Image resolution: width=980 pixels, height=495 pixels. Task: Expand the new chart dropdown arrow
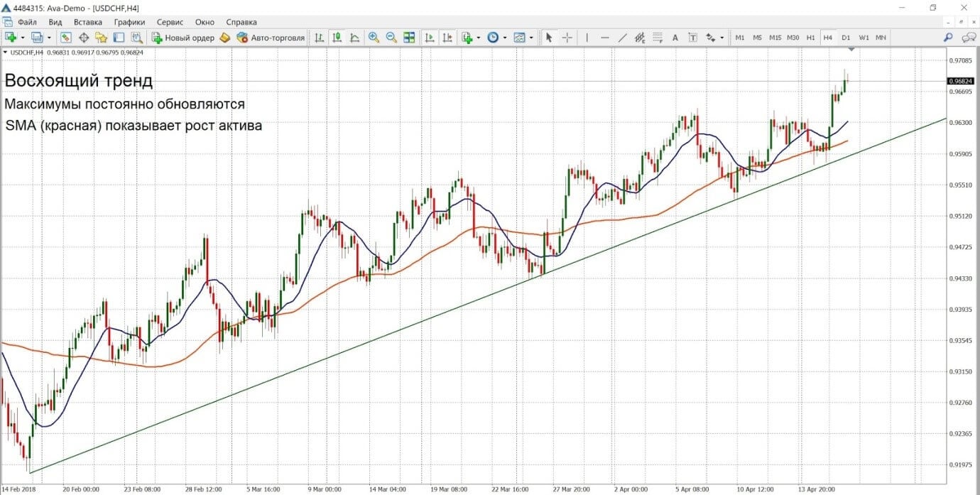23,38
